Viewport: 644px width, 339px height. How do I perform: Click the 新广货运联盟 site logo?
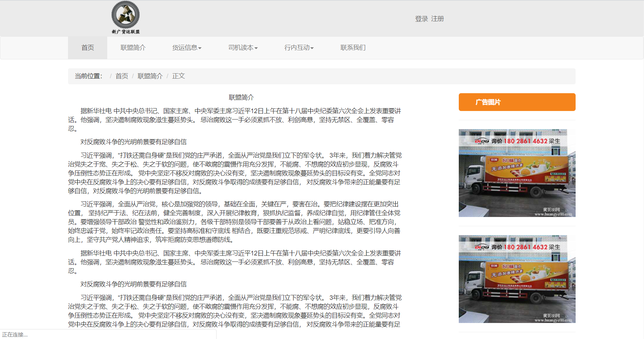[x=125, y=18]
